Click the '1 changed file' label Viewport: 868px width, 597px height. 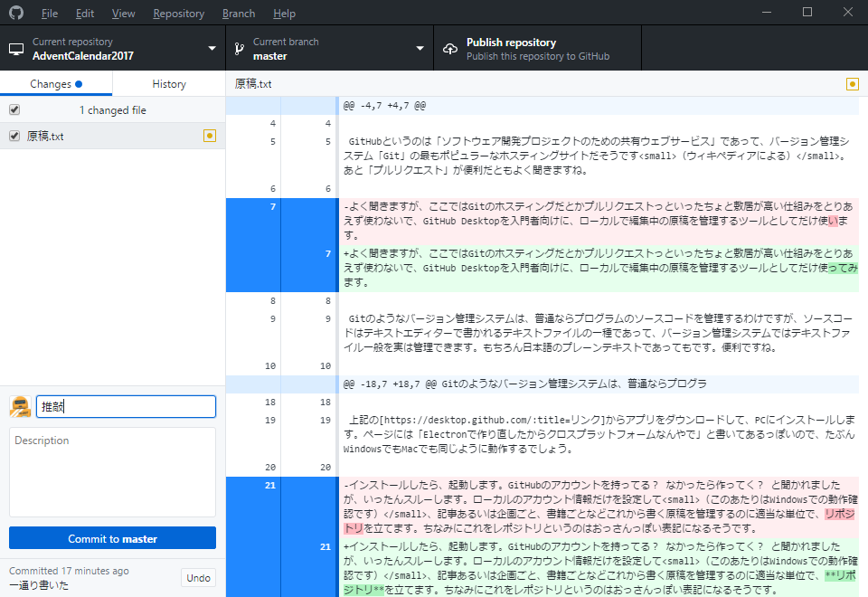coord(112,110)
